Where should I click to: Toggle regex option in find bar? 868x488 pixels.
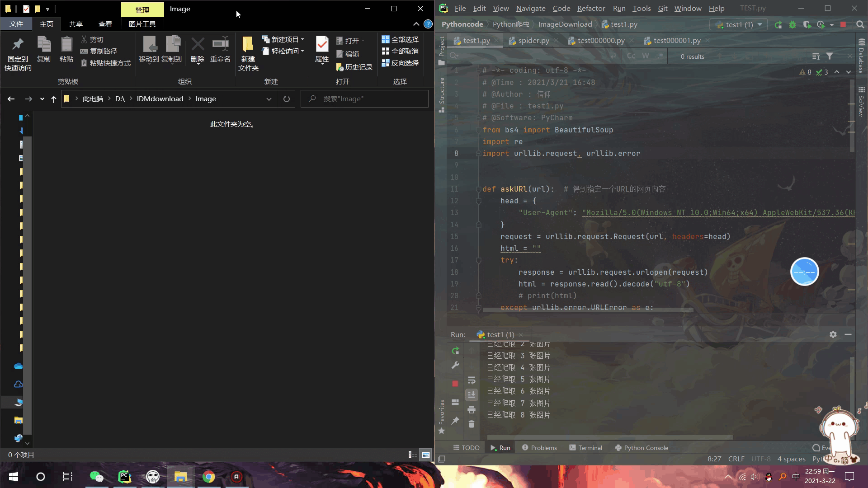click(660, 56)
